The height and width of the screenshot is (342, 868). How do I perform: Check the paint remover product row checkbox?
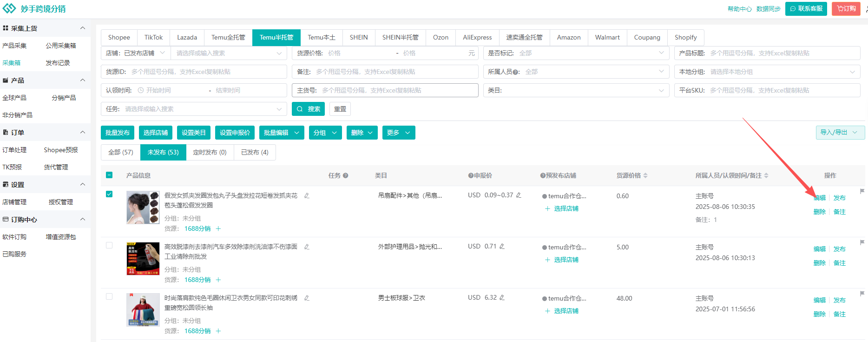click(x=109, y=245)
